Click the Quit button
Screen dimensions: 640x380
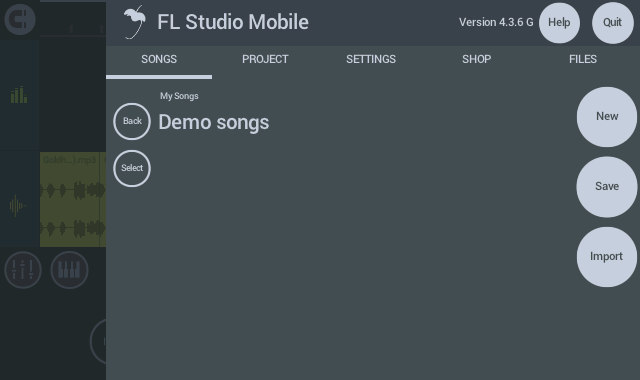tap(613, 23)
